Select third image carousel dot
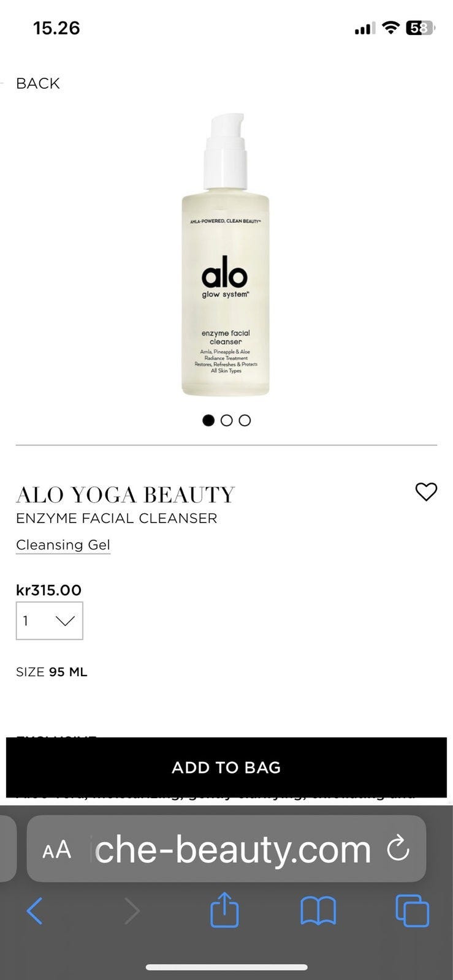Screen dimensions: 453x980 pyautogui.click(x=245, y=420)
